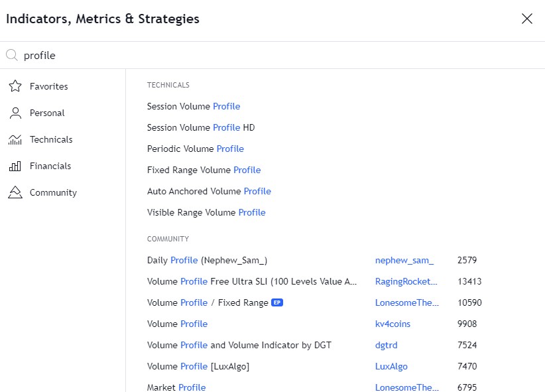545x392 pixels.
Task: Click the 7524 count on dgtrd row
Action: (x=467, y=345)
